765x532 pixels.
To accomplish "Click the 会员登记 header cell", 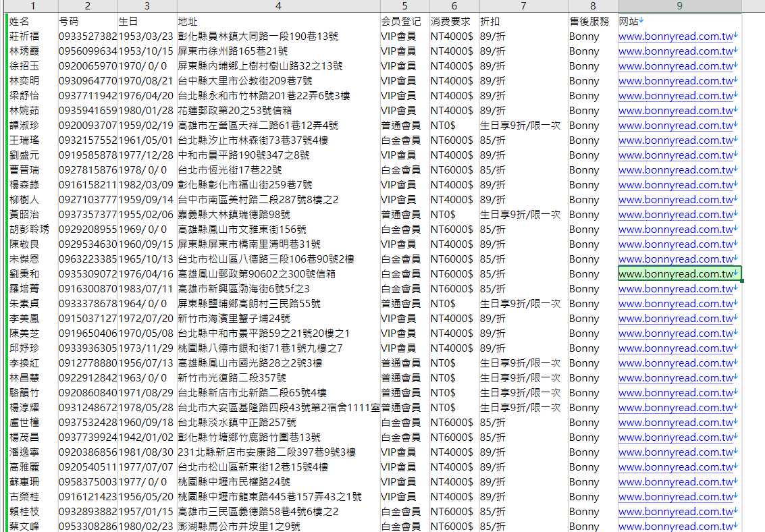I will 405,22.
